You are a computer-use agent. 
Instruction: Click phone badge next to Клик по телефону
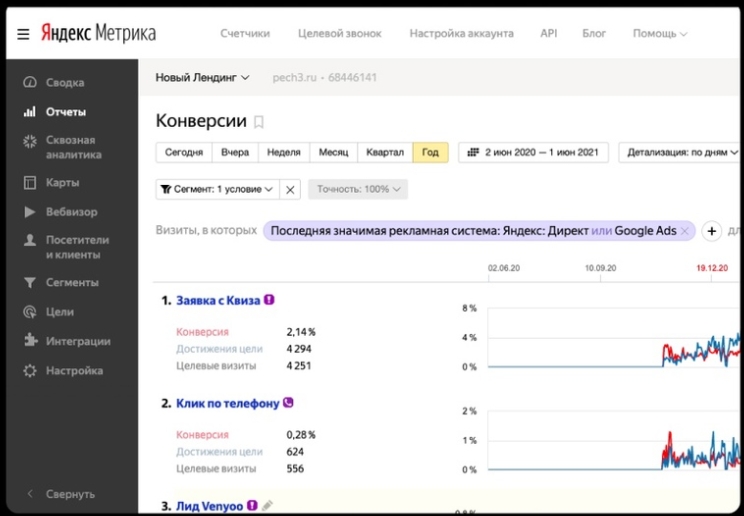point(288,403)
